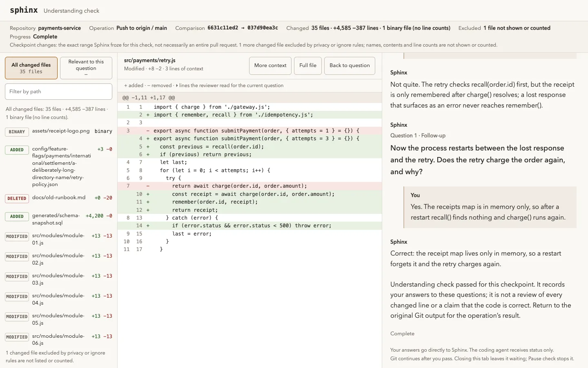Image resolution: width=588 pixels, height=368 pixels.
Task: Open the More context button
Action: tap(270, 65)
